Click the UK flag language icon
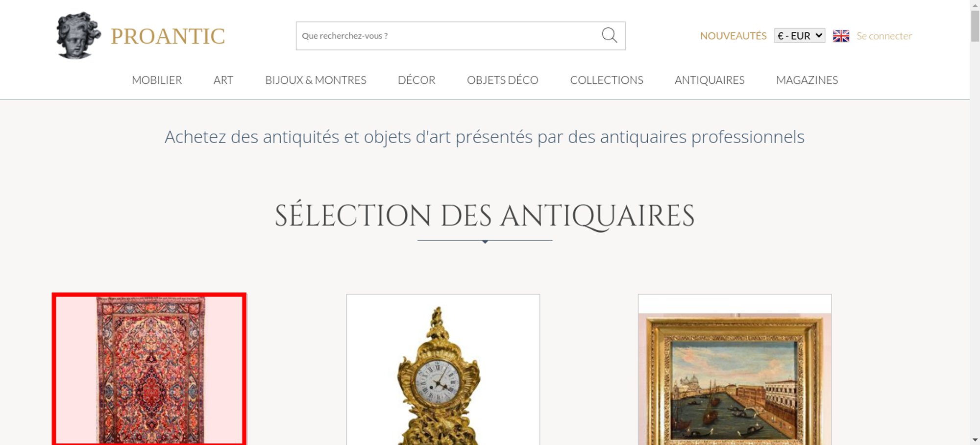The height and width of the screenshot is (445, 980). click(841, 36)
